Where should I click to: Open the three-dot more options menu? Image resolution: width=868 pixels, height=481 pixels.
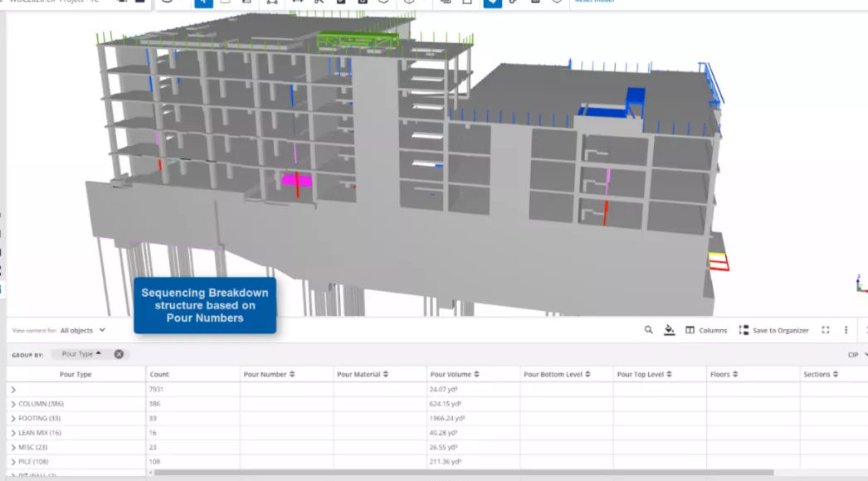846,330
